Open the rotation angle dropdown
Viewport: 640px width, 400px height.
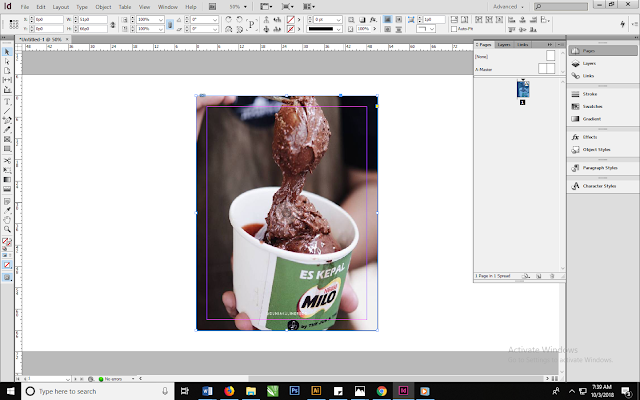click(x=215, y=20)
